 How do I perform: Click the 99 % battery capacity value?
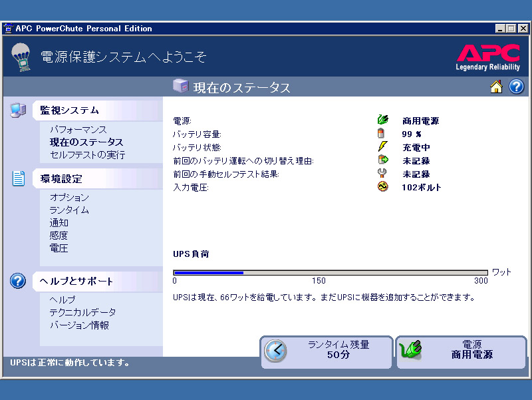click(x=411, y=134)
